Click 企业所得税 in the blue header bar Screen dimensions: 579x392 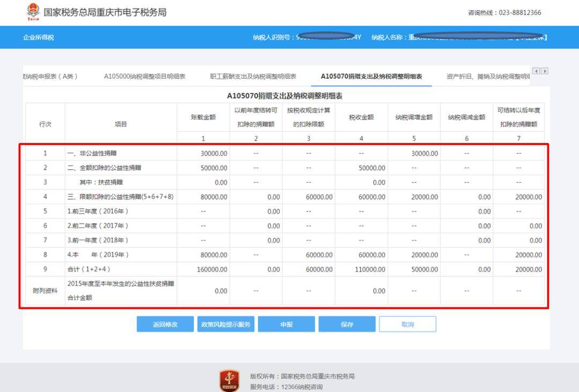coord(39,37)
